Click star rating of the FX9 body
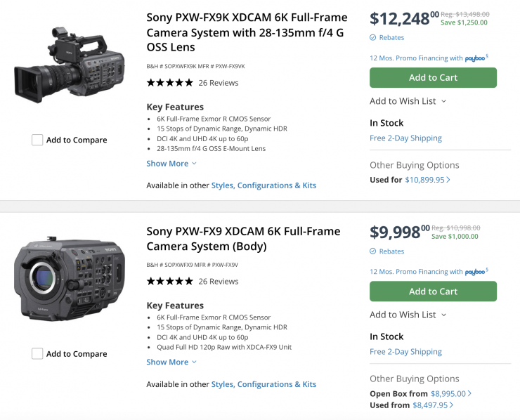This screenshot has height=420, width=520. pos(169,282)
